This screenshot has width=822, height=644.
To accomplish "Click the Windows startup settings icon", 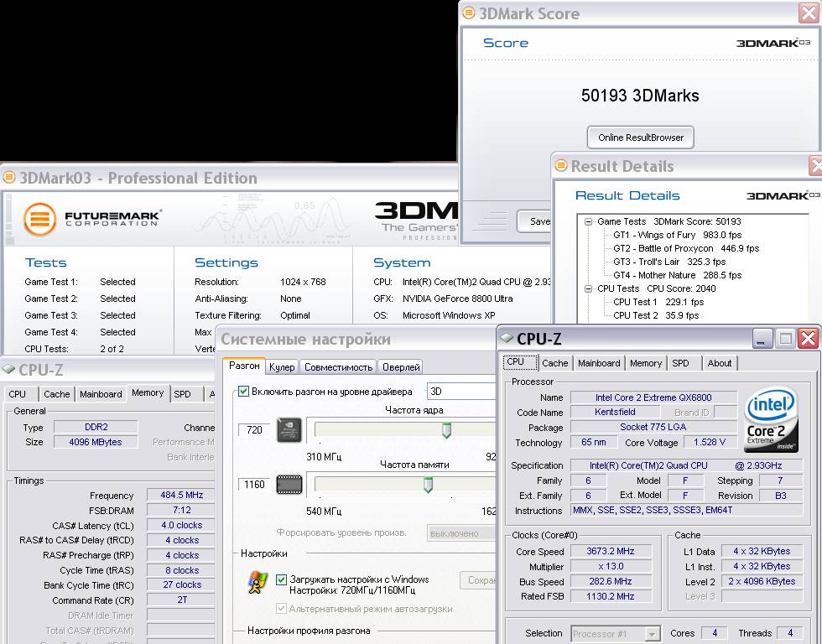I will (257, 583).
